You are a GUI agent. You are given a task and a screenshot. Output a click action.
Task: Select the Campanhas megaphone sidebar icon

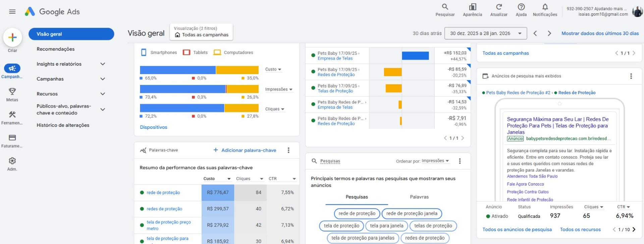pyautogui.click(x=12, y=68)
